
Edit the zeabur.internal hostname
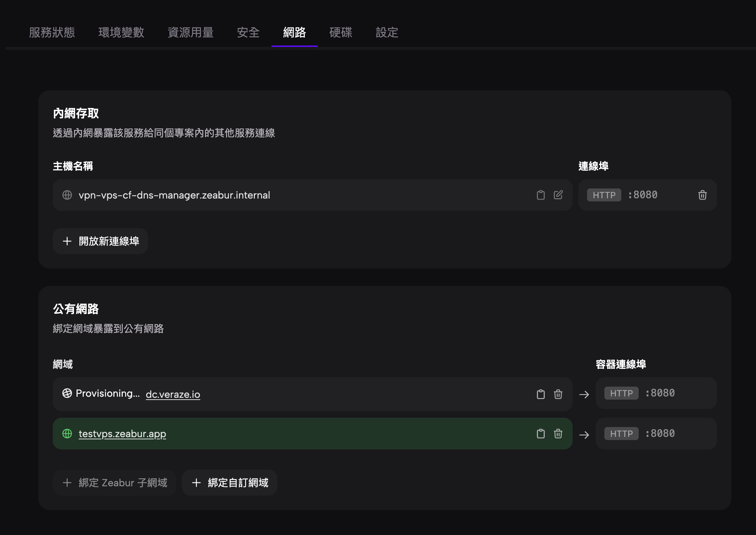pos(558,195)
